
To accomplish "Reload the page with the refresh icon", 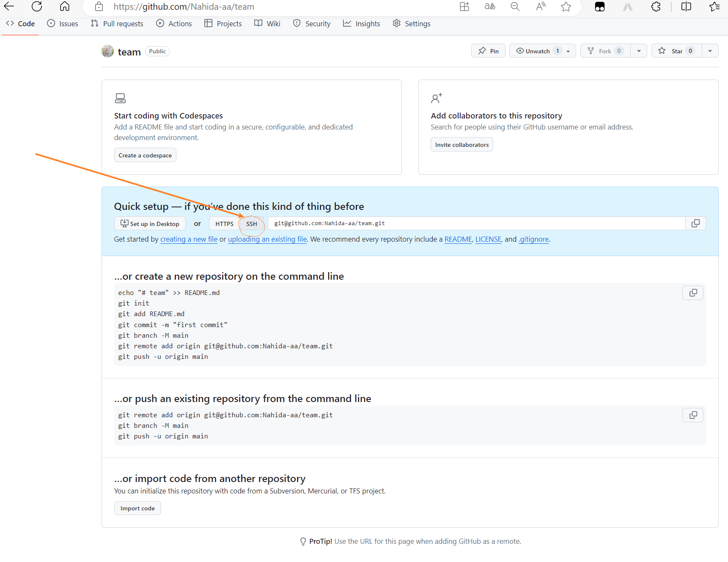I will tap(37, 6).
